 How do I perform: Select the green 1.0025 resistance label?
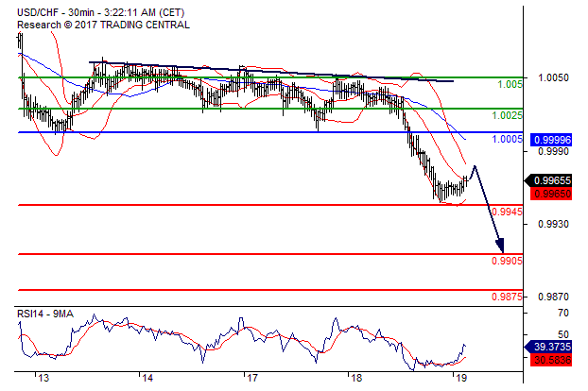[x=507, y=115]
